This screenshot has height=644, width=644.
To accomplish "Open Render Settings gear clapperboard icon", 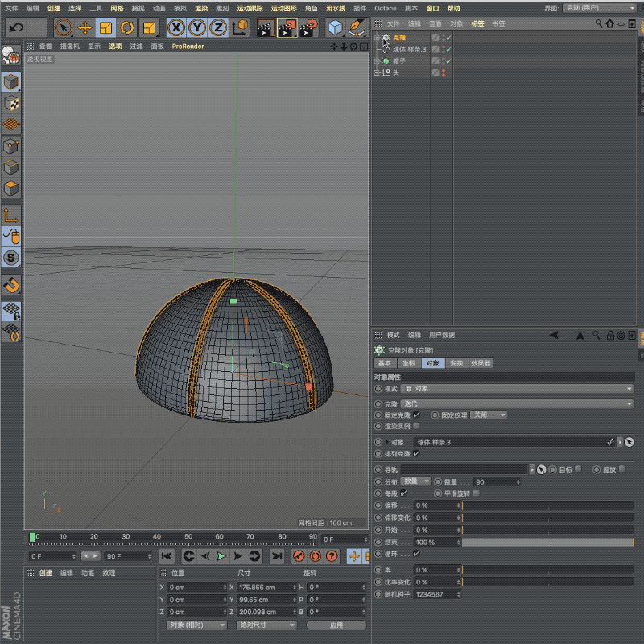I will (308, 27).
